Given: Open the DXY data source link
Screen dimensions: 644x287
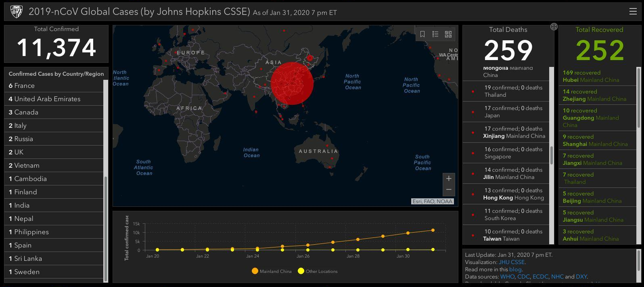Looking at the screenshot, I should (x=581, y=277).
